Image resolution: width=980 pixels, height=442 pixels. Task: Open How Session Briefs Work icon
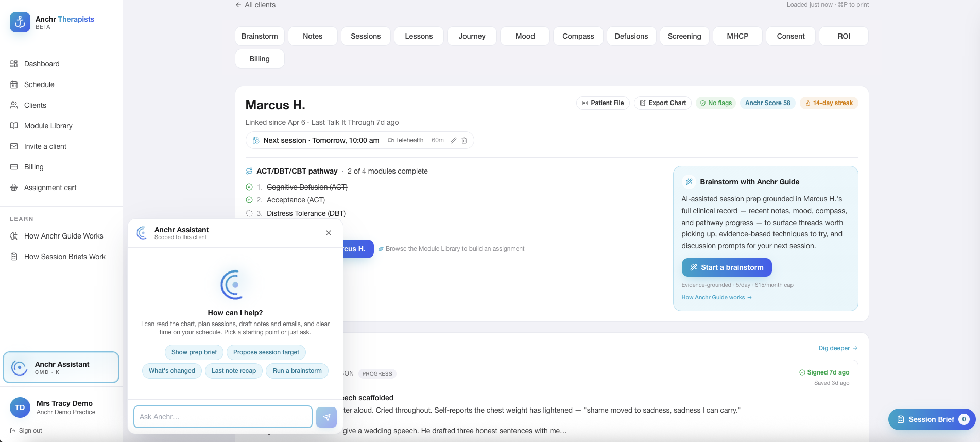14,257
